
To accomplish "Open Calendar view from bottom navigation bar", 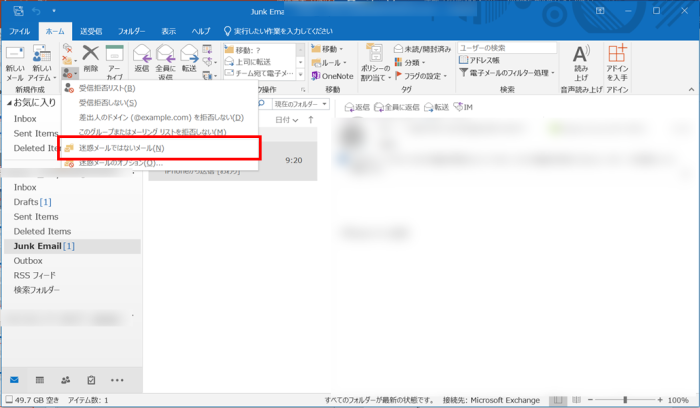I will click(40, 380).
